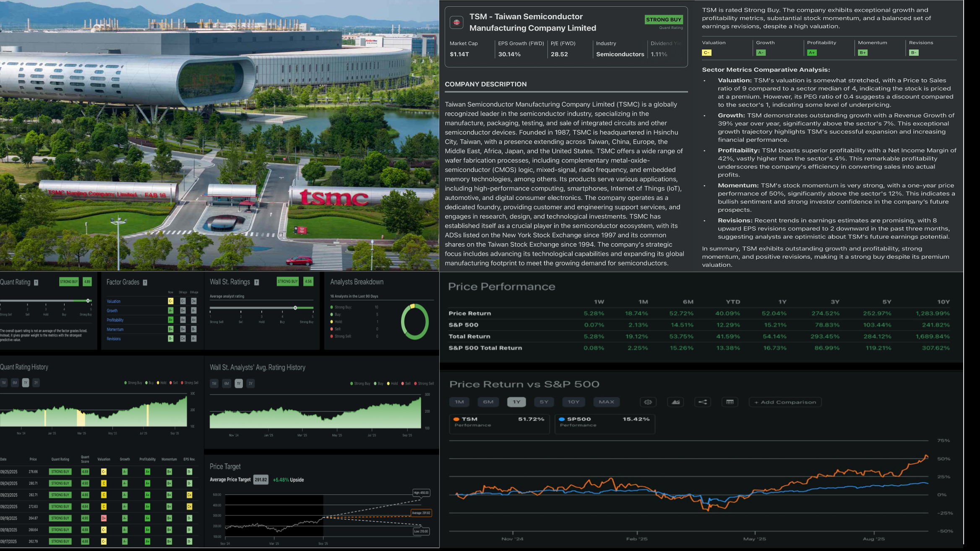Open the Momentum factor grade link
The image size is (980, 551).
115,330
